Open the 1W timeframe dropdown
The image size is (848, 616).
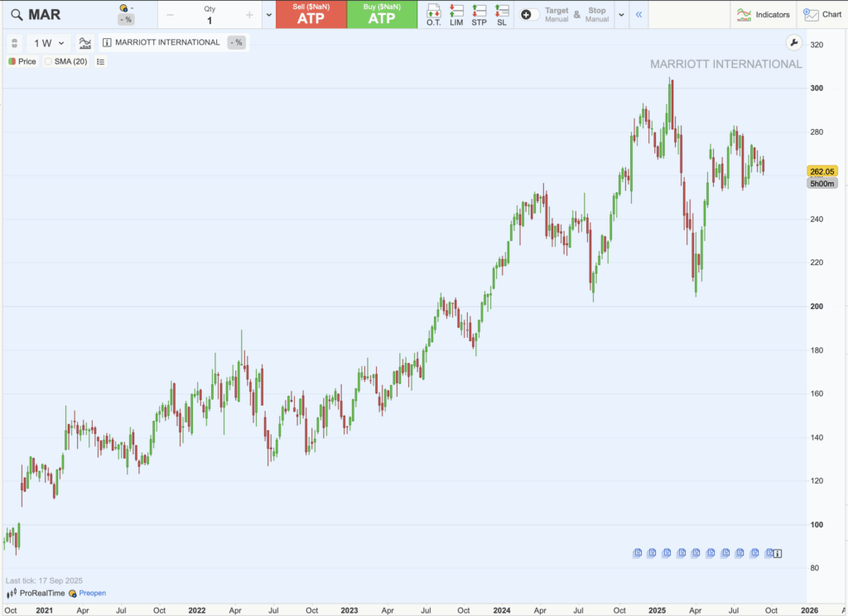[x=46, y=42]
